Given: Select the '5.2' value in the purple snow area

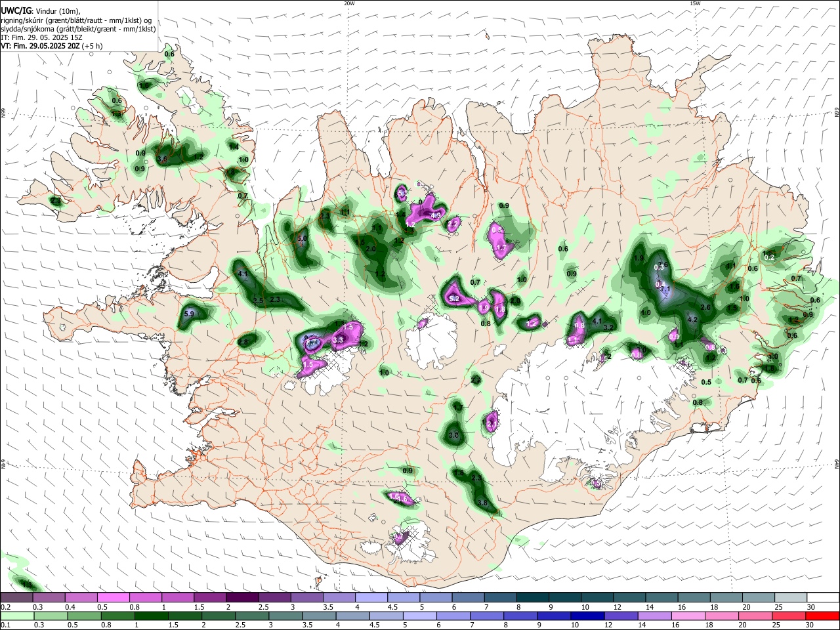Looking at the screenshot, I should 454,299.
